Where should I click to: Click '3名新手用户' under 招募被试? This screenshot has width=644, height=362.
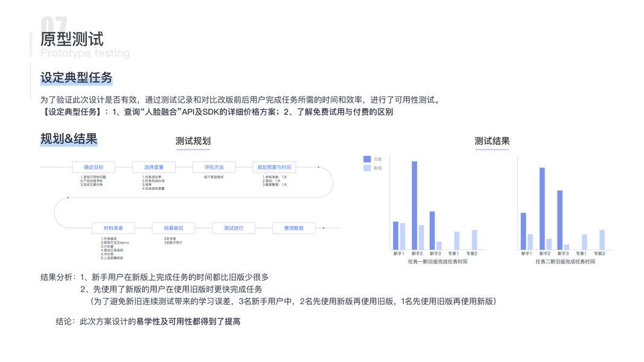click(173, 243)
